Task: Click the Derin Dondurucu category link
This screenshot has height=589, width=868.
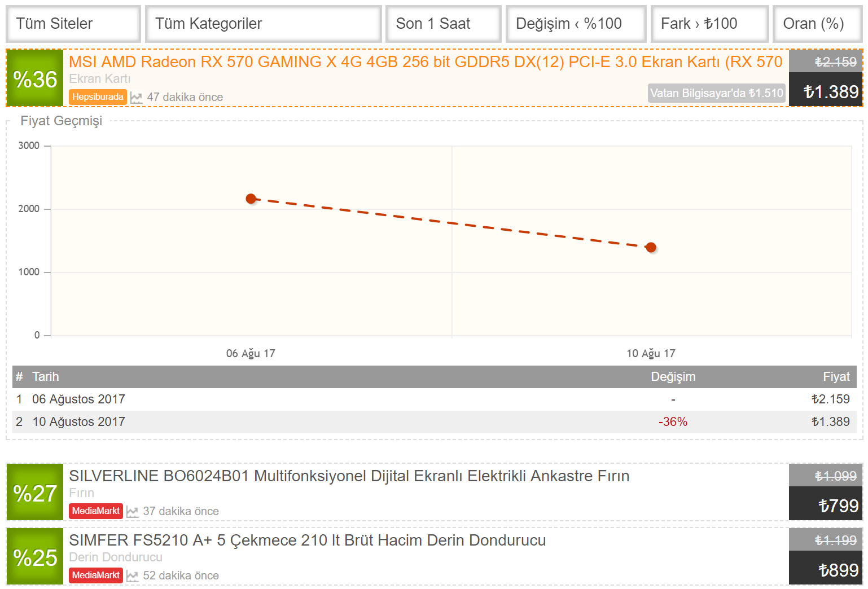Action: pos(116,557)
